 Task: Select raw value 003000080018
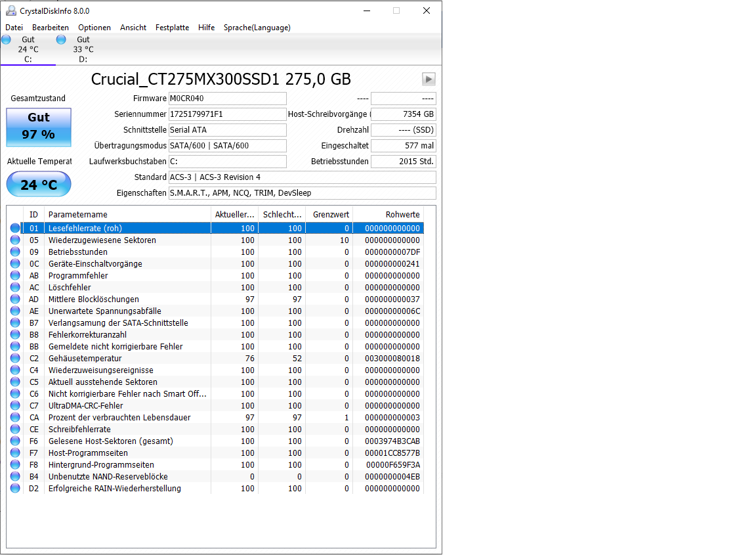pyautogui.click(x=392, y=358)
